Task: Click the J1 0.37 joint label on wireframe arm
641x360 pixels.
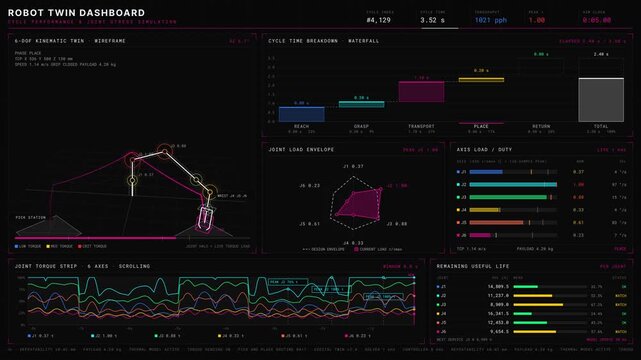Action: coord(145,174)
